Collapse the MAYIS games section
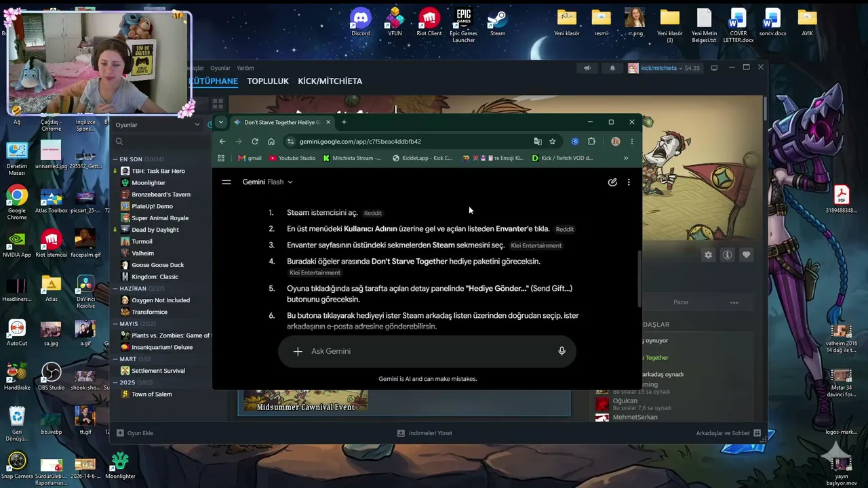 115,324
